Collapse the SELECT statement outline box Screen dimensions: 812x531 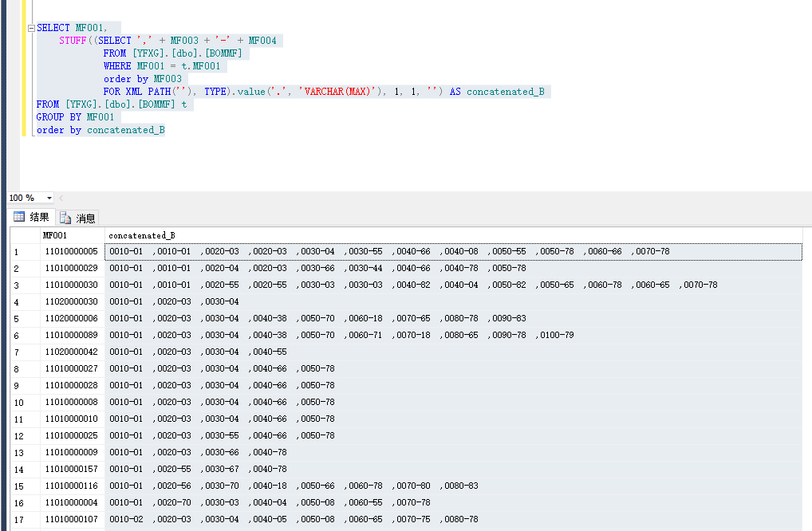(x=31, y=28)
